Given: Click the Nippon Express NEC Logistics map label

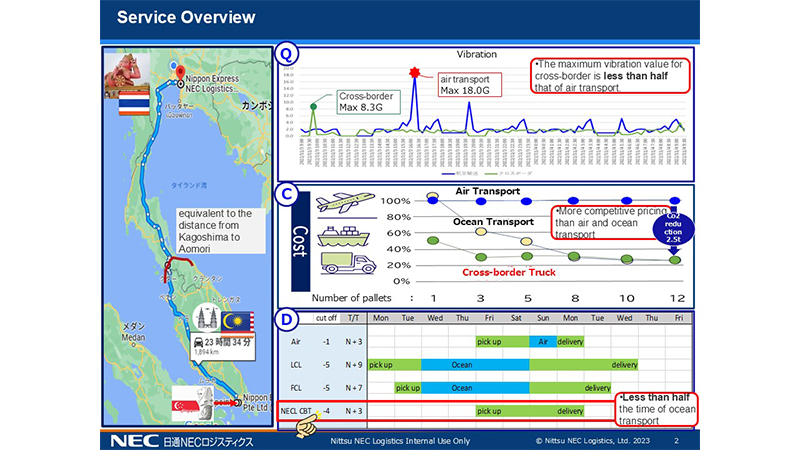Looking at the screenshot, I should [x=212, y=84].
